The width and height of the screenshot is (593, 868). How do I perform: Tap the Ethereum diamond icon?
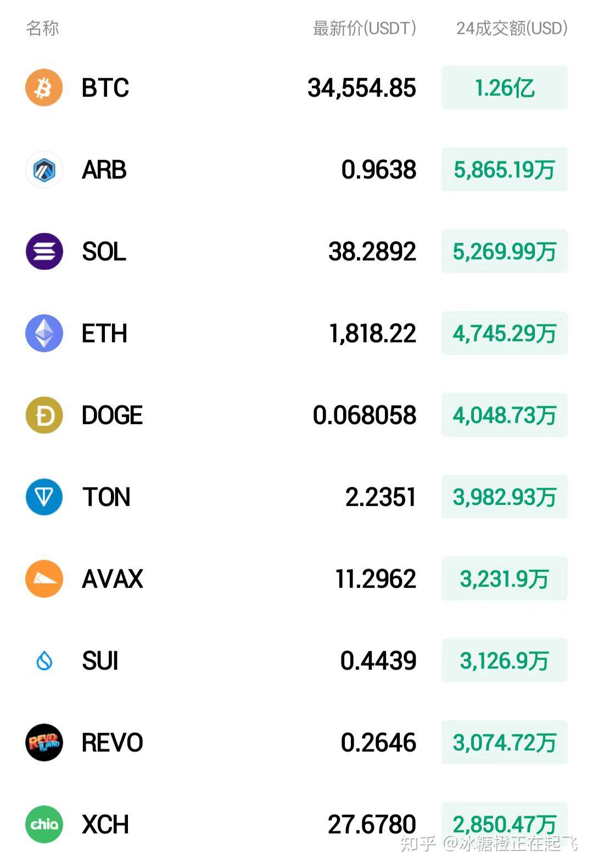(44, 333)
